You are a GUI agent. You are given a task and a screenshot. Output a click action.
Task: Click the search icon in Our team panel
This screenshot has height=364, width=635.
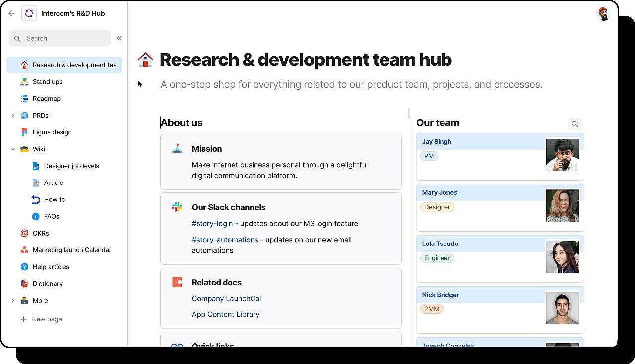coord(574,124)
